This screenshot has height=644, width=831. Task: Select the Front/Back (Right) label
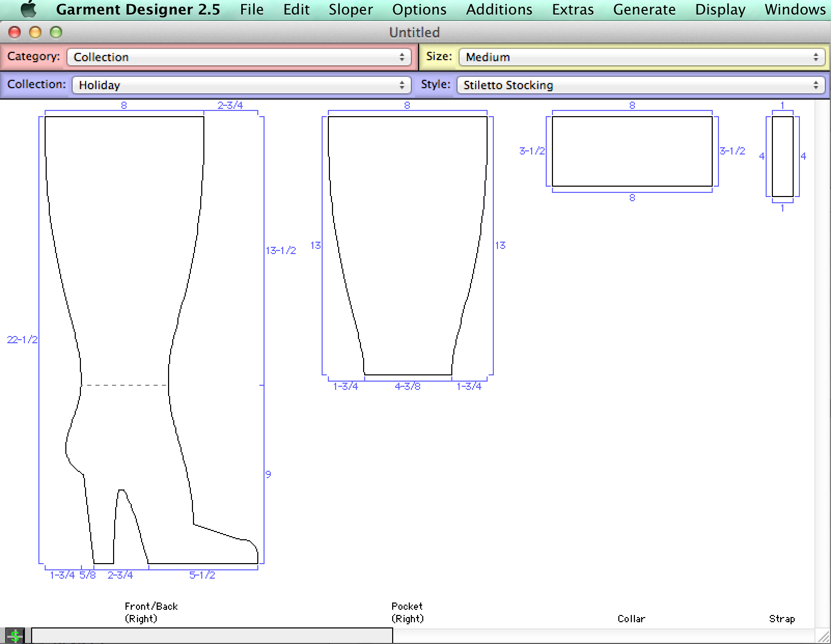pyautogui.click(x=151, y=612)
